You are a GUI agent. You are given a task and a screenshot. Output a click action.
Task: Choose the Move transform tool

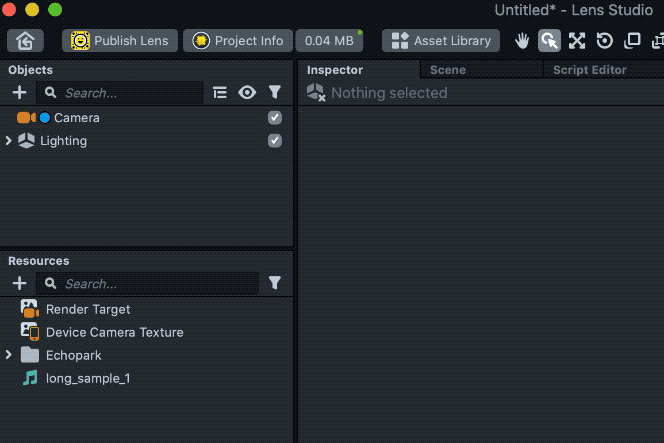pyautogui.click(x=577, y=41)
